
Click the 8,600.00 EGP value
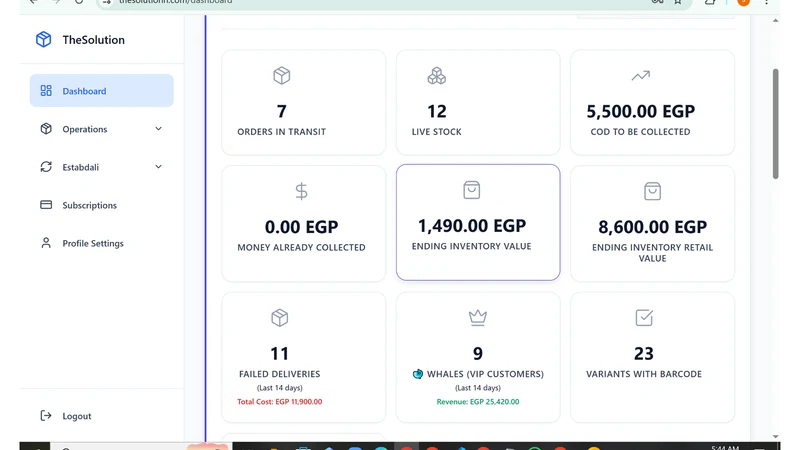[x=653, y=227]
